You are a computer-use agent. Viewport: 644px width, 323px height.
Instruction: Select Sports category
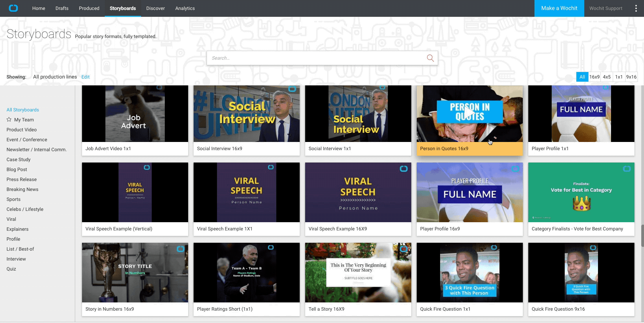pos(13,199)
